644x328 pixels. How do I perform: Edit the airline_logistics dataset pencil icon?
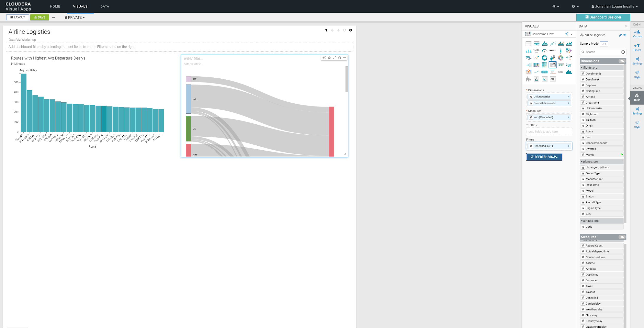(x=620, y=35)
